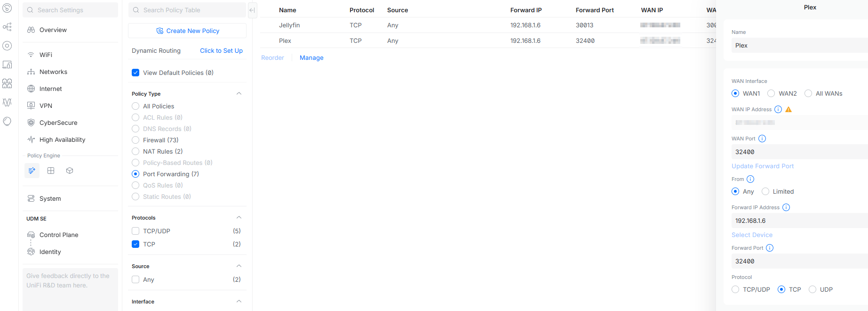This screenshot has height=311, width=868.
Task: Uncheck the TCP protocol filter checkbox
Action: click(135, 244)
